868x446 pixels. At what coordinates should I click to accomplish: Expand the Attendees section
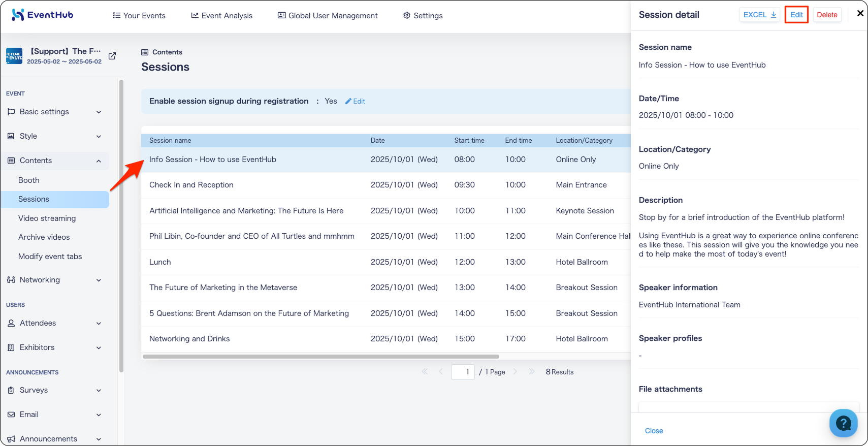[55, 323]
